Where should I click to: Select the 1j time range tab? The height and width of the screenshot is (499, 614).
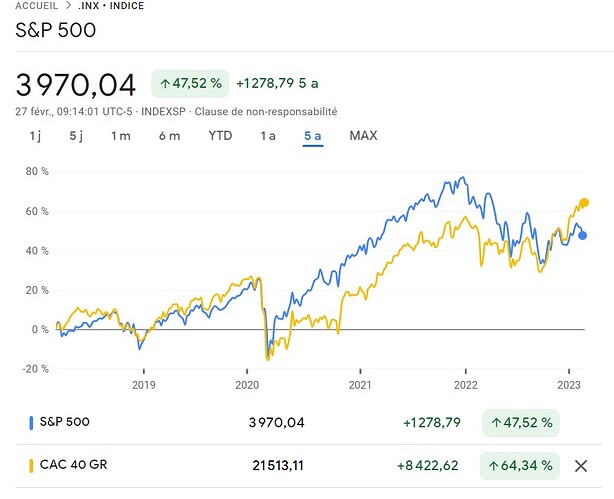click(35, 136)
